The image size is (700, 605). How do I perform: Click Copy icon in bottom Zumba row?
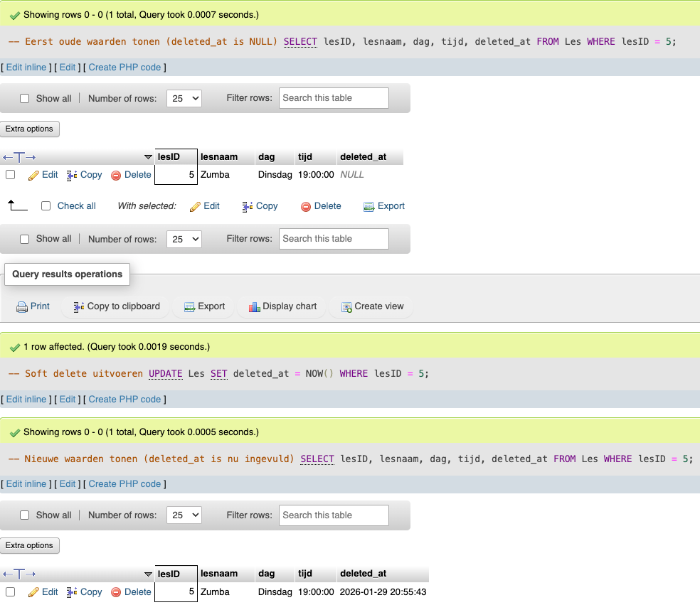[x=72, y=592]
